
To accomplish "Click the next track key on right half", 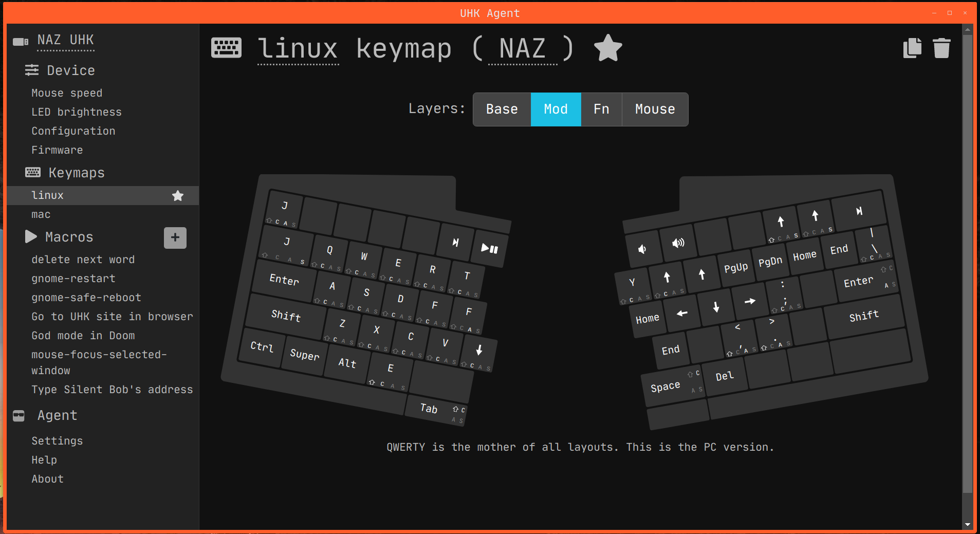I will click(859, 211).
